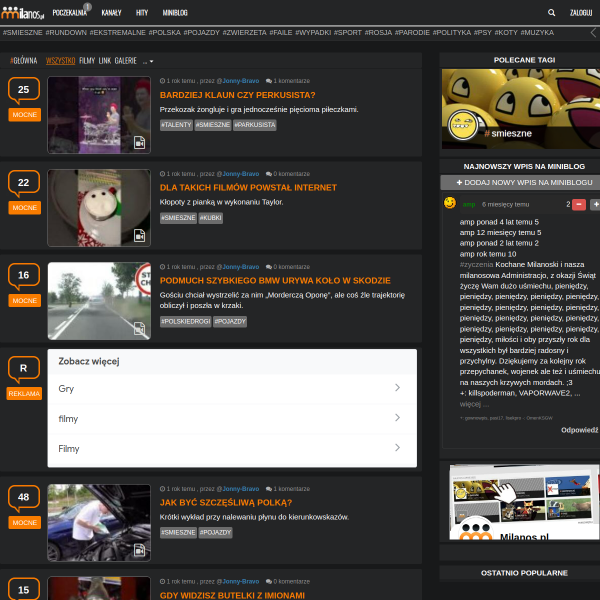Viewport: 600px width, 600px height.
Task: Open road BMW video thumbnail
Action: coord(99,301)
